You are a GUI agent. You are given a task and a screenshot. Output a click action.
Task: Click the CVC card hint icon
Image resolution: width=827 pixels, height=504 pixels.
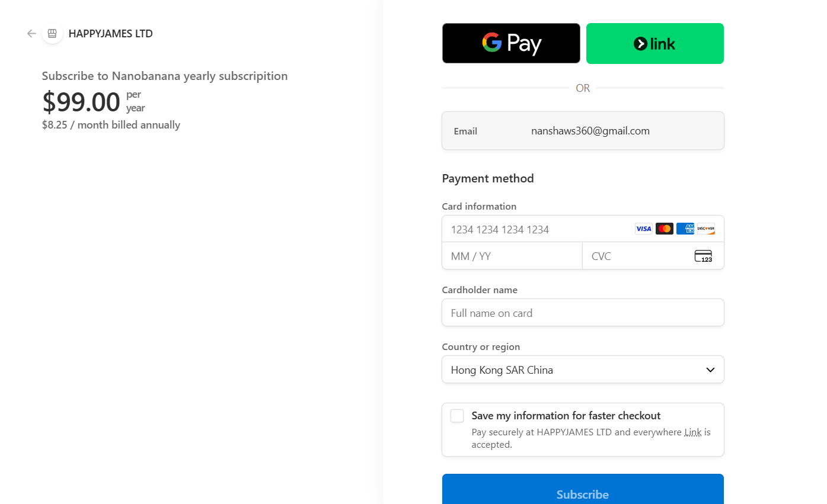tap(703, 256)
